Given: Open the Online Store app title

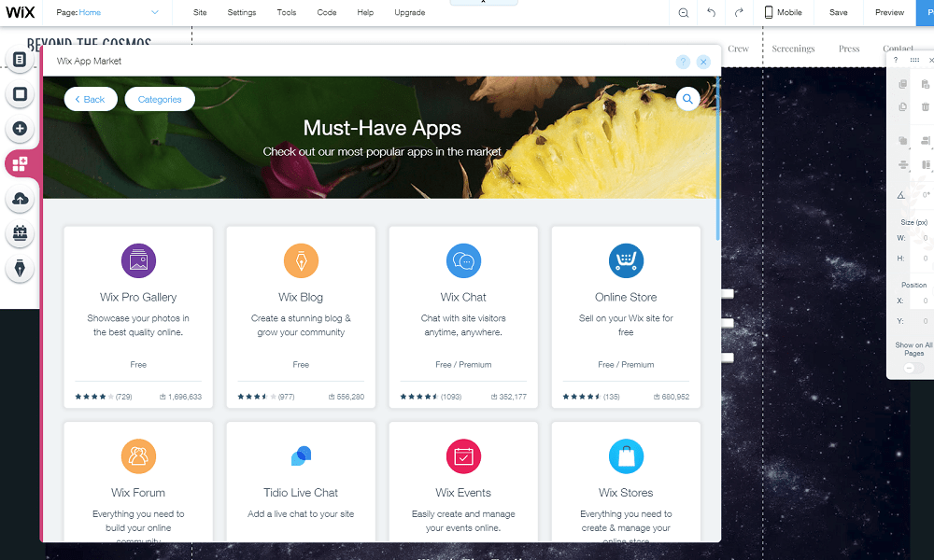Looking at the screenshot, I should coord(626,297).
